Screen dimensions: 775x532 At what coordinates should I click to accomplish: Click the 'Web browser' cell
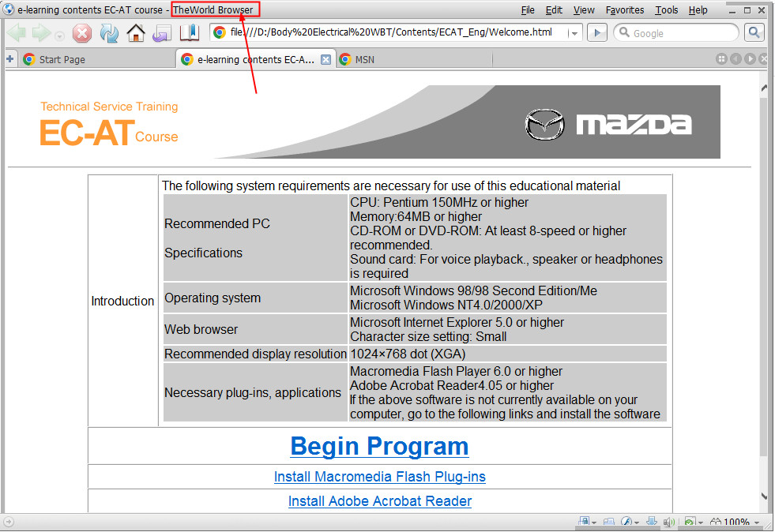coord(255,329)
